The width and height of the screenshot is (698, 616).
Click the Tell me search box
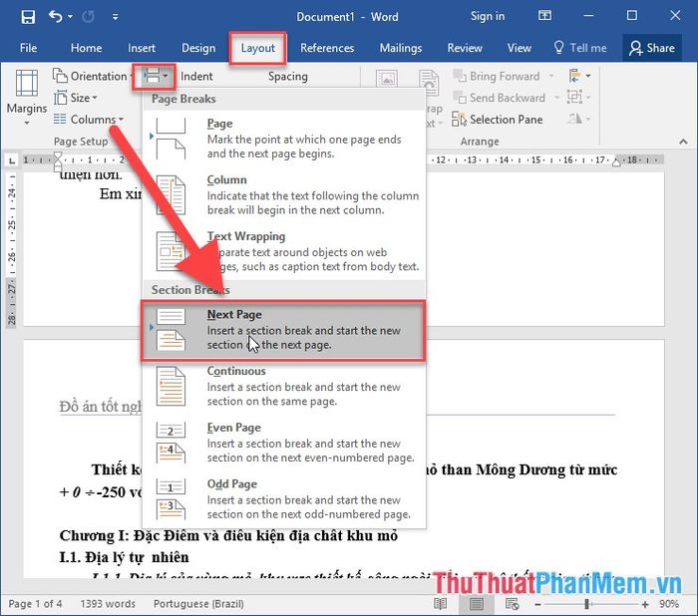[580, 48]
